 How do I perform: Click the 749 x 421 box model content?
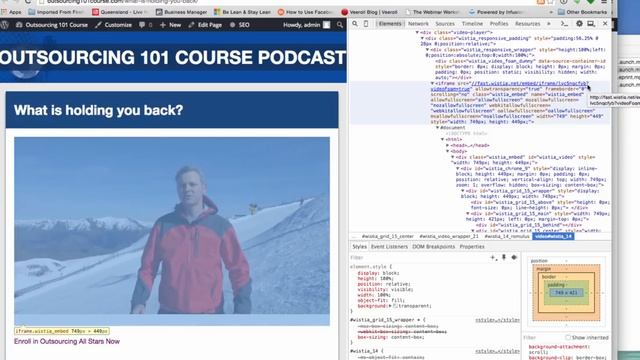(566, 293)
